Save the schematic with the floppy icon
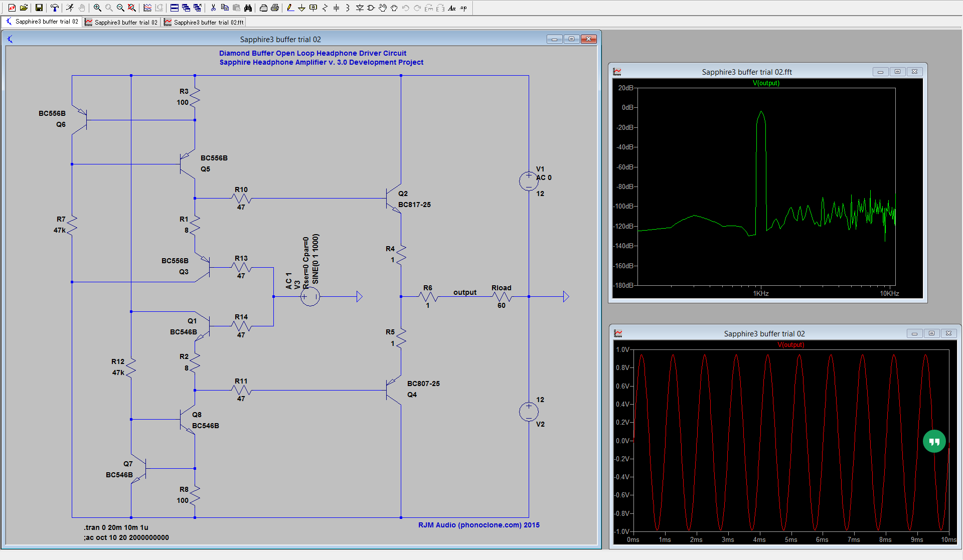The image size is (963, 560). pyautogui.click(x=39, y=8)
